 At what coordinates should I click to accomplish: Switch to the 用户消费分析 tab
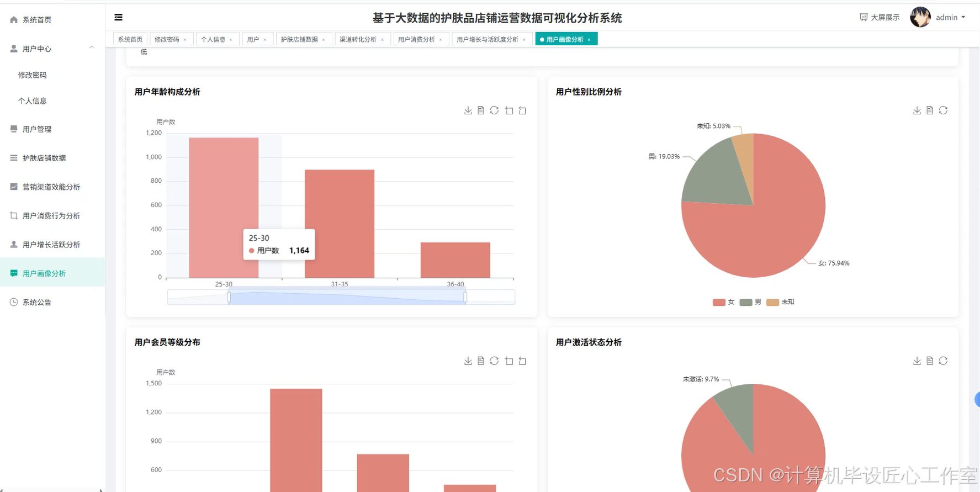[416, 39]
